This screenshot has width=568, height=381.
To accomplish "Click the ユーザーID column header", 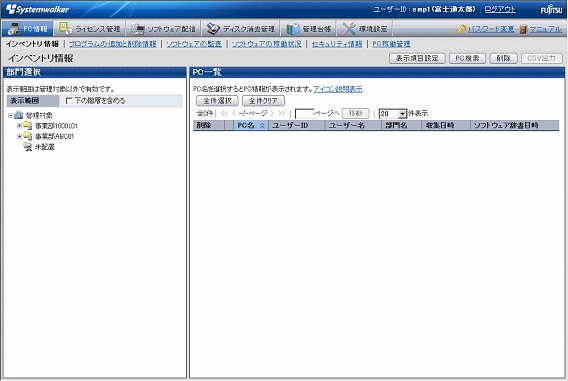I will pyautogui.click(x=296, y=125).
